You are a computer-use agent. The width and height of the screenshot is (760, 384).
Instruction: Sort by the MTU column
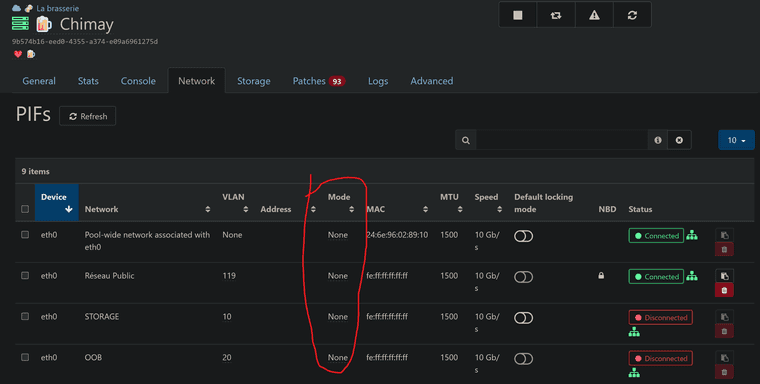click(451, 203)
